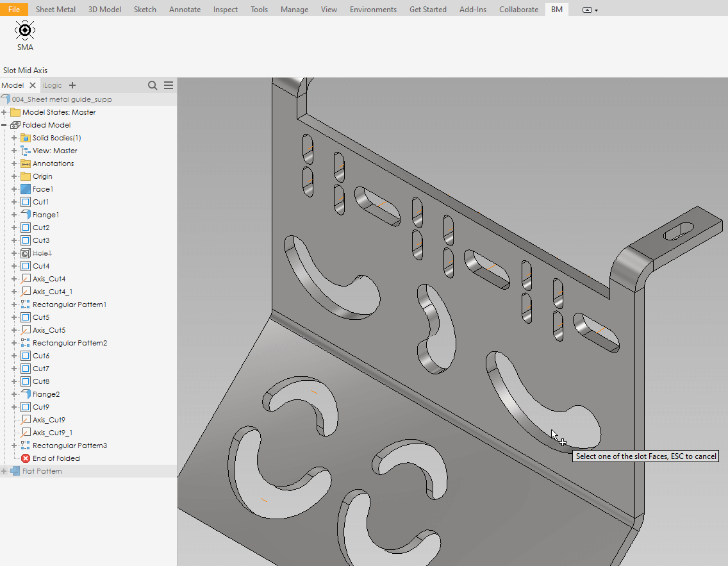Click the Flange1 feature icon
Image resolution: width=728 pixels, height=566 pixels.
[26, 215]
